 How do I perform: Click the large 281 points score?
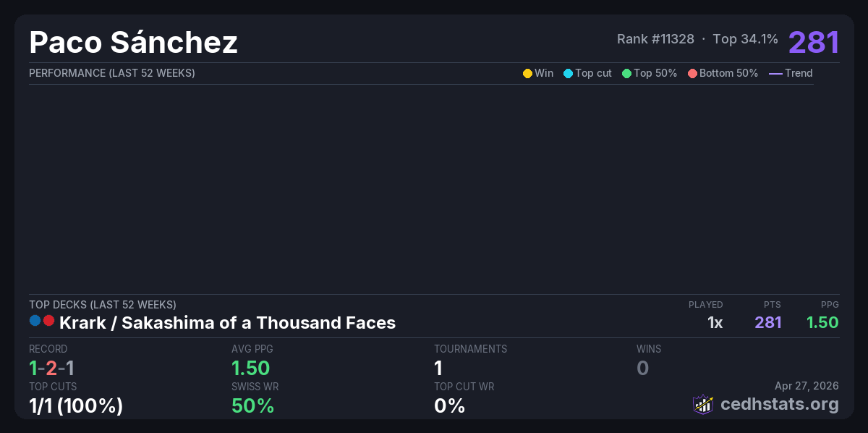(814, 42)
